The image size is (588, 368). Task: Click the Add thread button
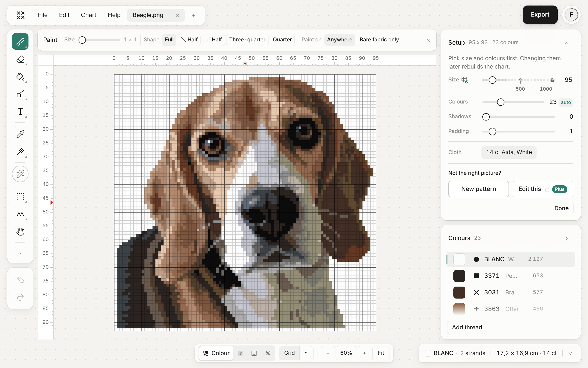(467, 327)
